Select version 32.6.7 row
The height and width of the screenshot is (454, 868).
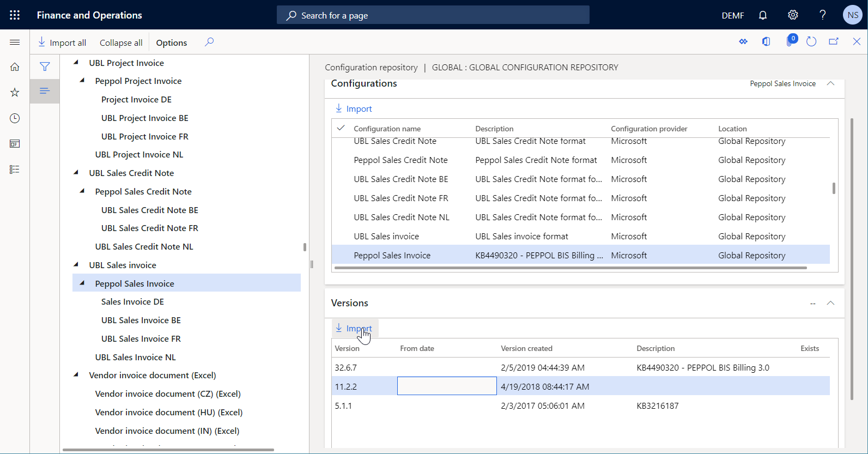pos(581,367)
